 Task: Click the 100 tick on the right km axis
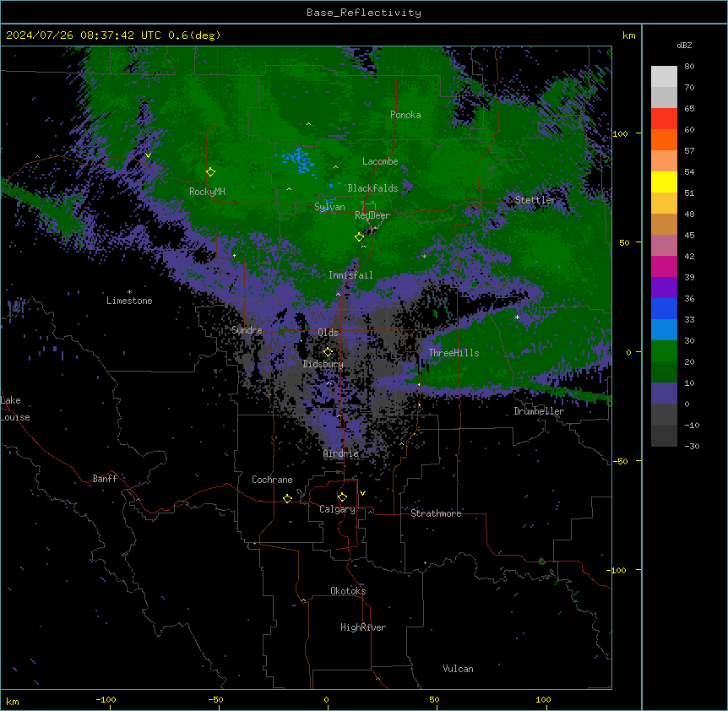620,133
